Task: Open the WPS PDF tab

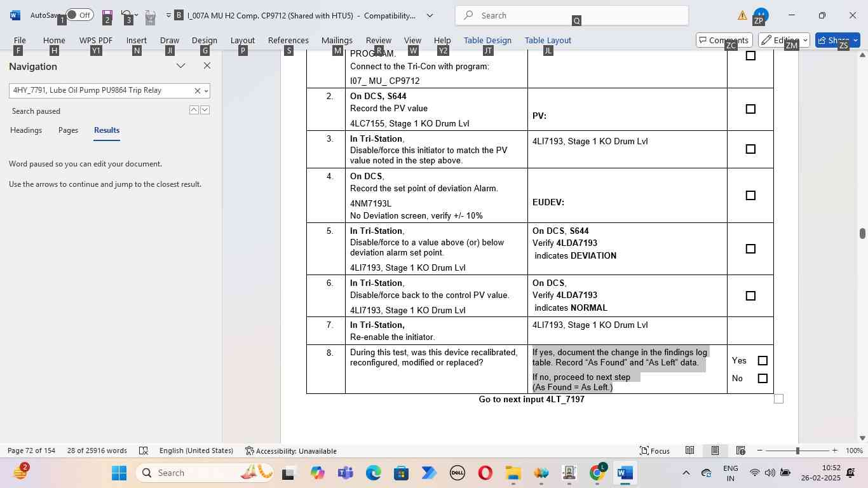Action: click(x=96, y=40)
